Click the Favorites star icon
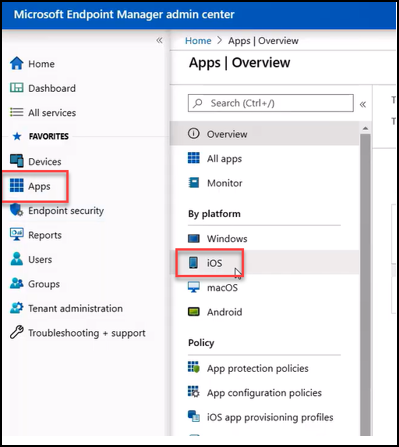 coord(17,136)
